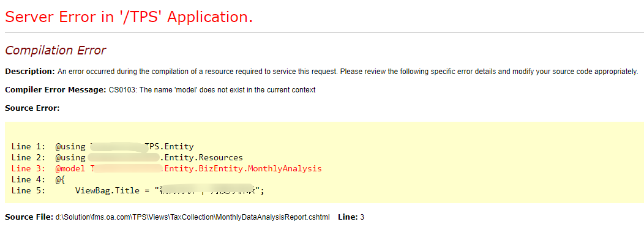Click the MonthlyDataAnalysisReport.cshtml file path
Screen dimensions: 644x227
(193, 217)
